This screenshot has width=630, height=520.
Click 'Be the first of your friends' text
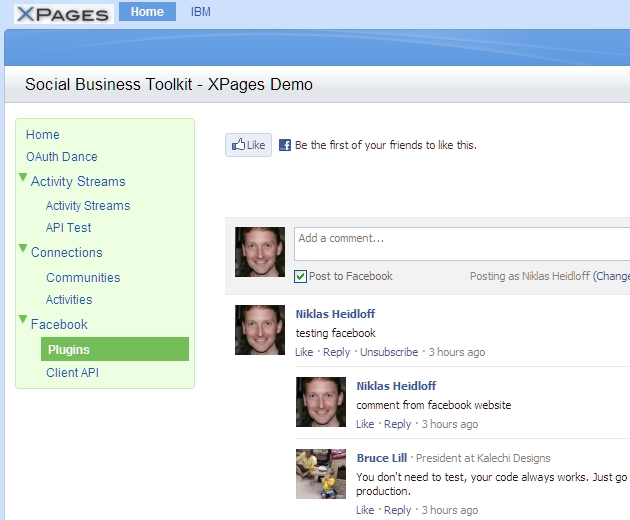386,145
